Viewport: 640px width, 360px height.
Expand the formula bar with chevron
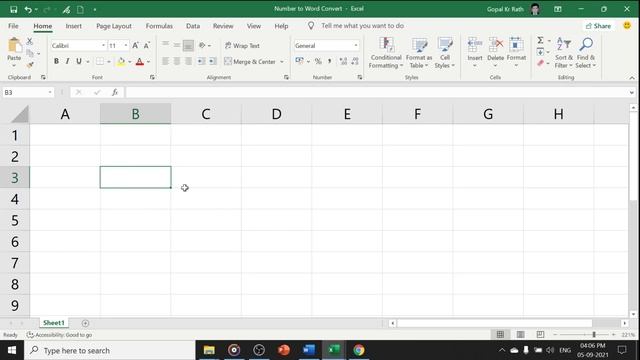[x=631, y=93]
